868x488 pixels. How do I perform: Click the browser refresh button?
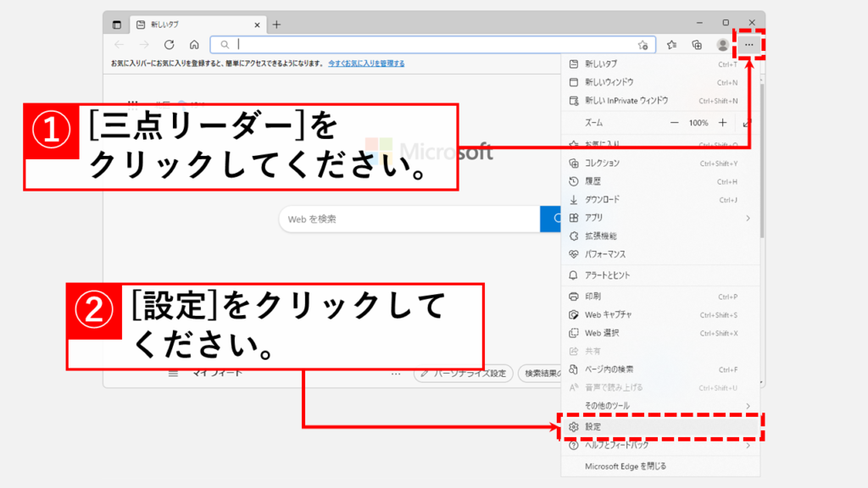170,45
